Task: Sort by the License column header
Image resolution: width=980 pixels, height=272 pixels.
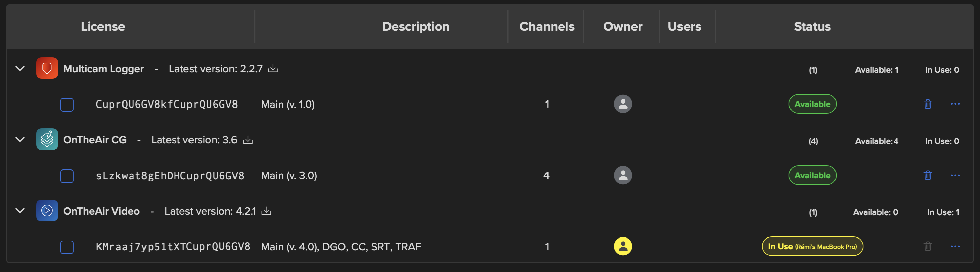Action: [x=103, y=26]
